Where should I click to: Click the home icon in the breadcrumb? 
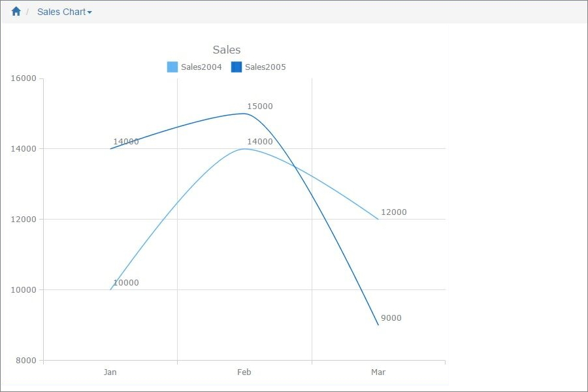pos(16,10)
